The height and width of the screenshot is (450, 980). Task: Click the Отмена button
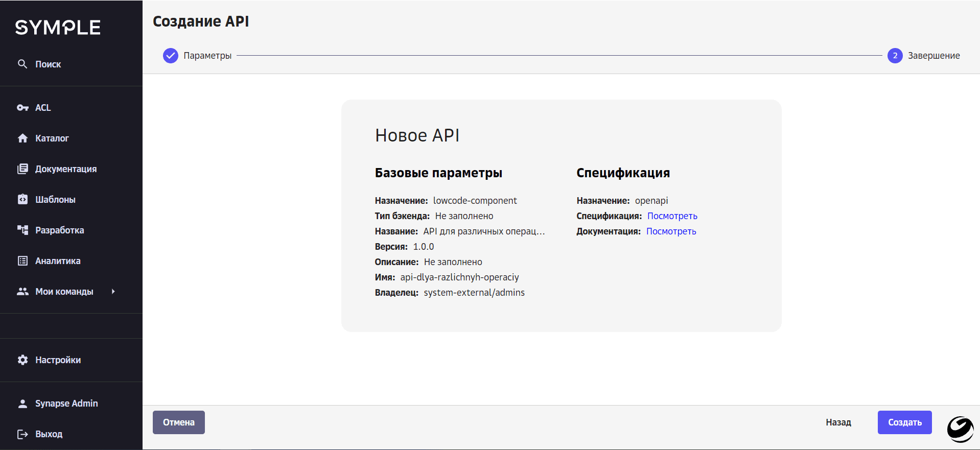[x=179, y=422]
